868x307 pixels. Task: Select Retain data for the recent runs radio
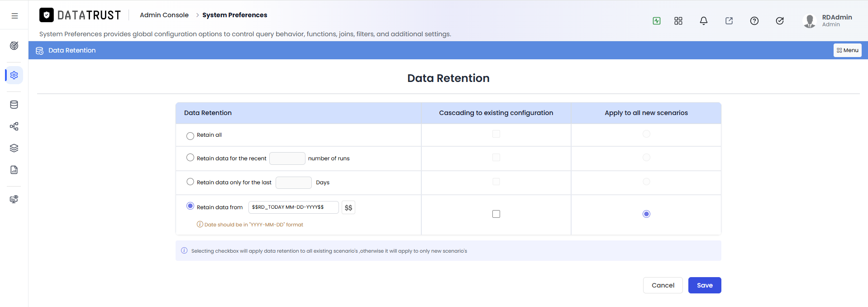[x=190, y=158]
